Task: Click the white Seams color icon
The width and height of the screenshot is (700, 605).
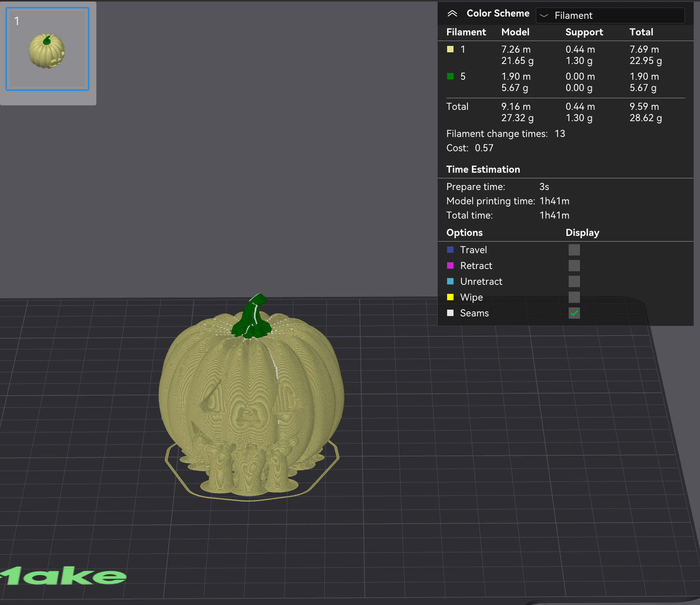Action: pyautogui.click(x=450, y=313)
